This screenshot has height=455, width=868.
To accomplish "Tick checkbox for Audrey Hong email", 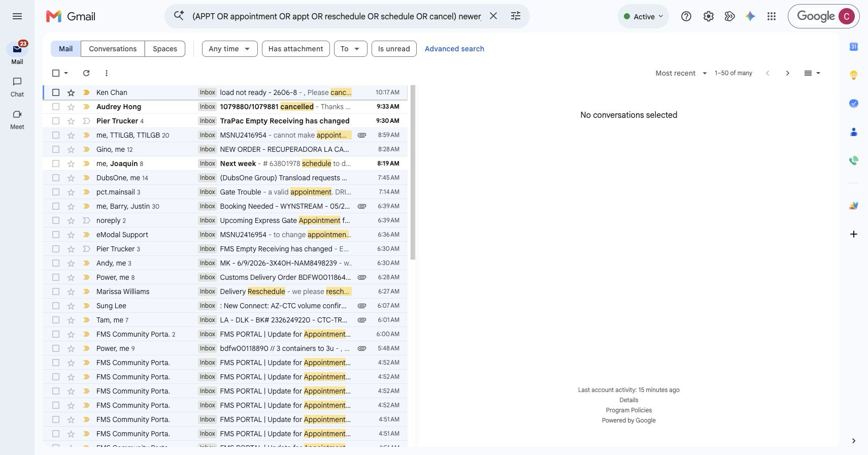I will 56,107.
